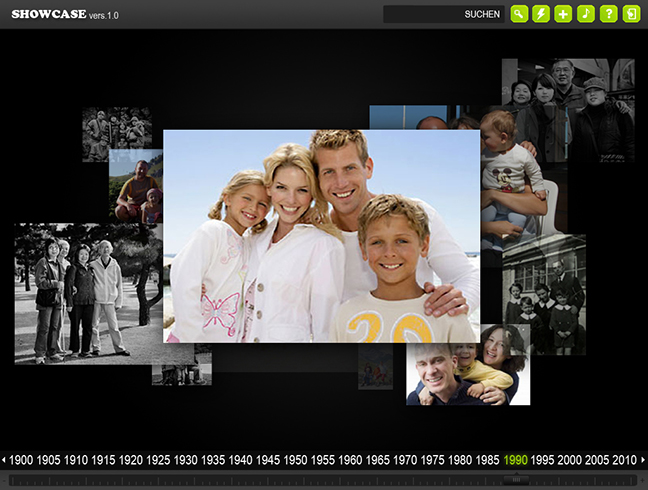Jump to 1925 on the timeline
The height and width of the screenshot is (490, 648).
point(158,460)
